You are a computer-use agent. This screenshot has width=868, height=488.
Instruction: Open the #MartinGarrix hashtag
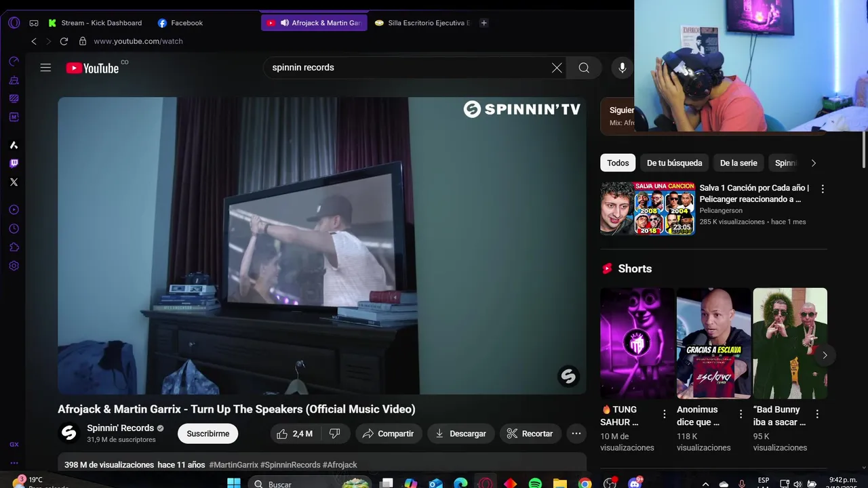(234, 465)
